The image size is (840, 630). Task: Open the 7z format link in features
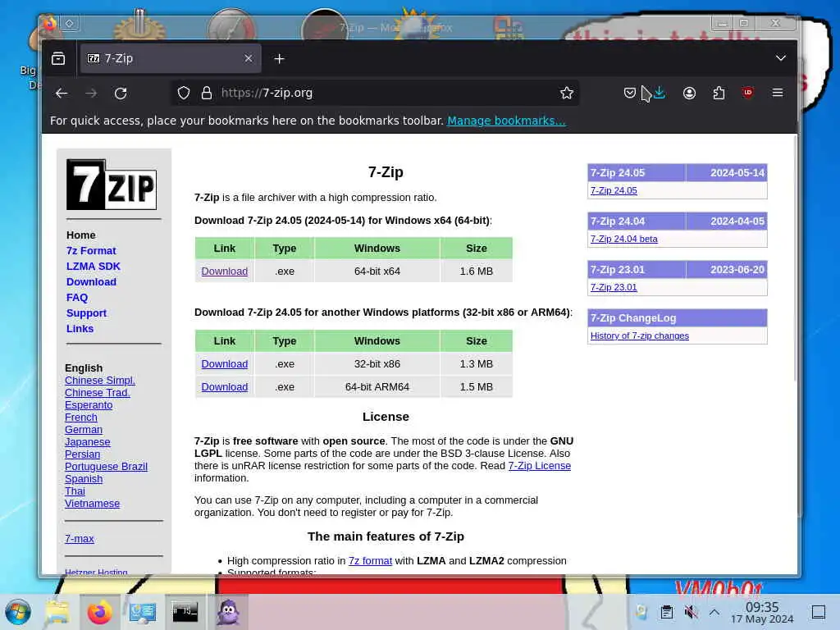click(x=370, y=561)
